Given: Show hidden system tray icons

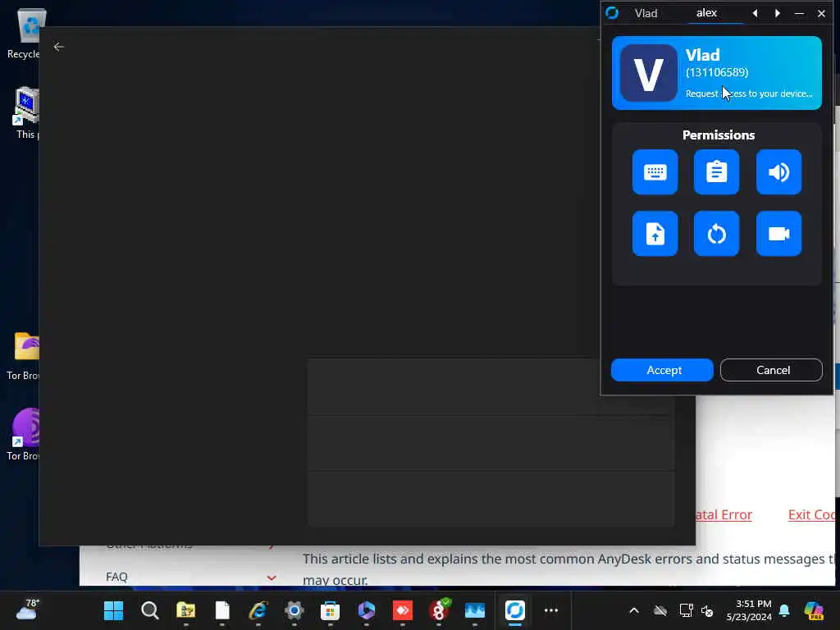Looking at the screenshot, I should point(634,610).
